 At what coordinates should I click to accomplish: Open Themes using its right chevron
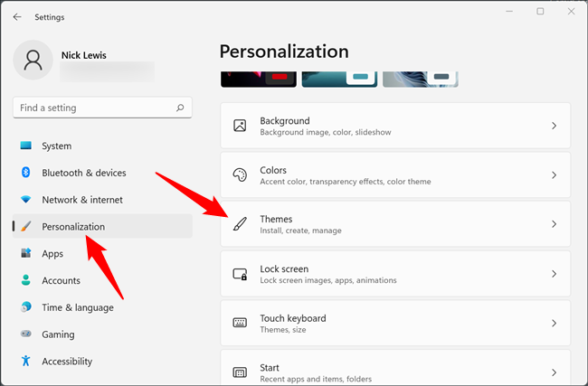click(x=554, y=224)
